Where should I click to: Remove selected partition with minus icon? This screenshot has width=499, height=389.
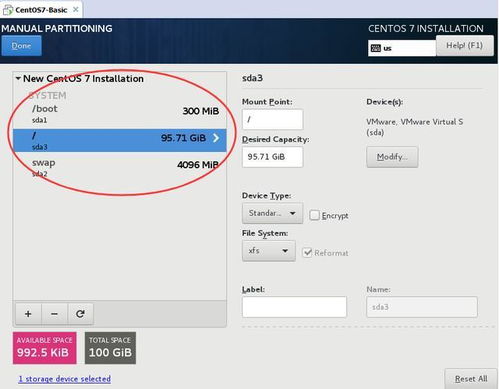coord(54,314)
